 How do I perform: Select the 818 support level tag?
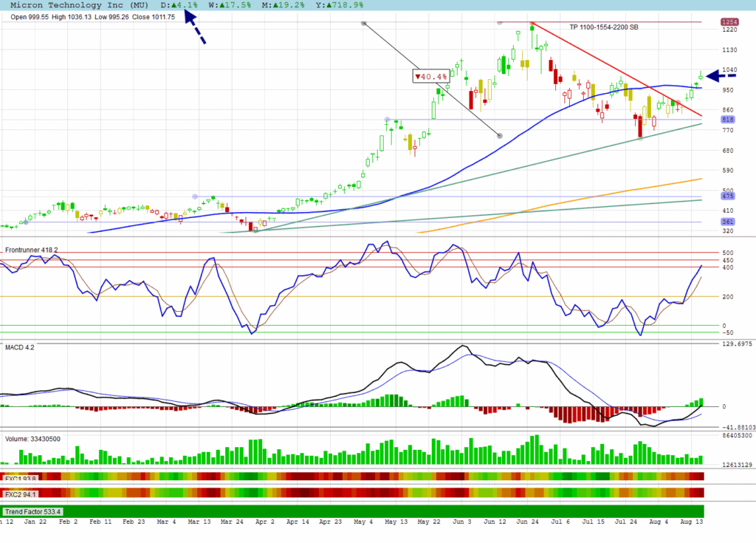[727, 119]
